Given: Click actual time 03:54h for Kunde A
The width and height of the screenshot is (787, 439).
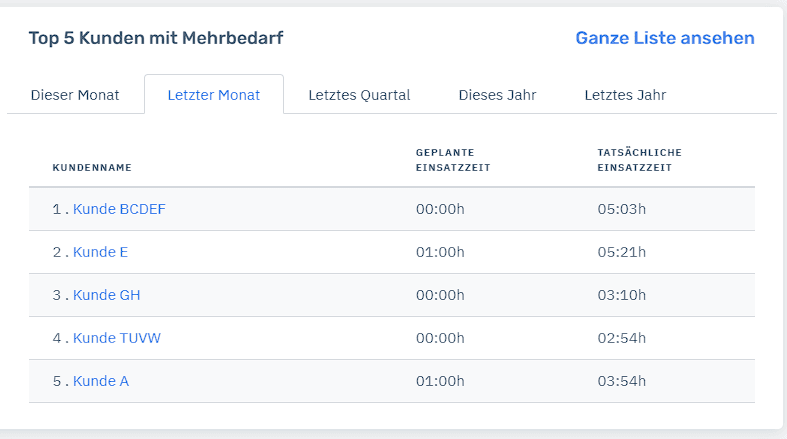Looking at the screenshot, I should click(x=622, y=381).
